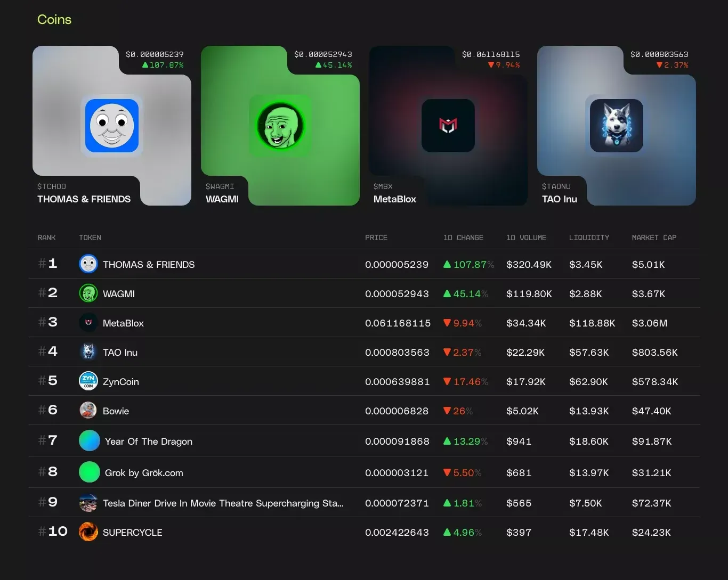Click the Tesla Diner token icon
728x580 pixels.
point(88,502)
